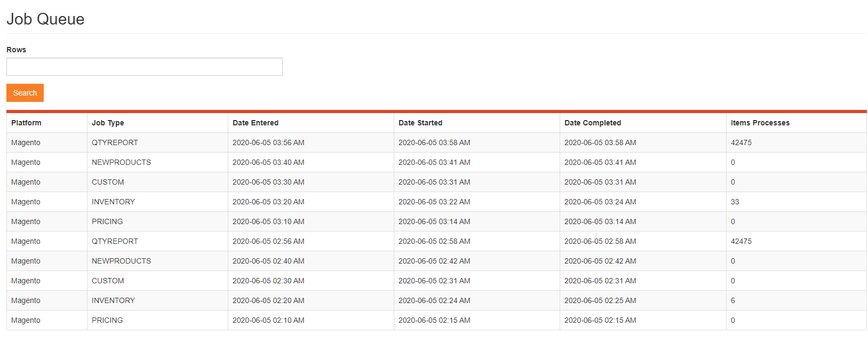868x342 pixels.
Task: Click the Date Started column header
Action: (420, 123)
